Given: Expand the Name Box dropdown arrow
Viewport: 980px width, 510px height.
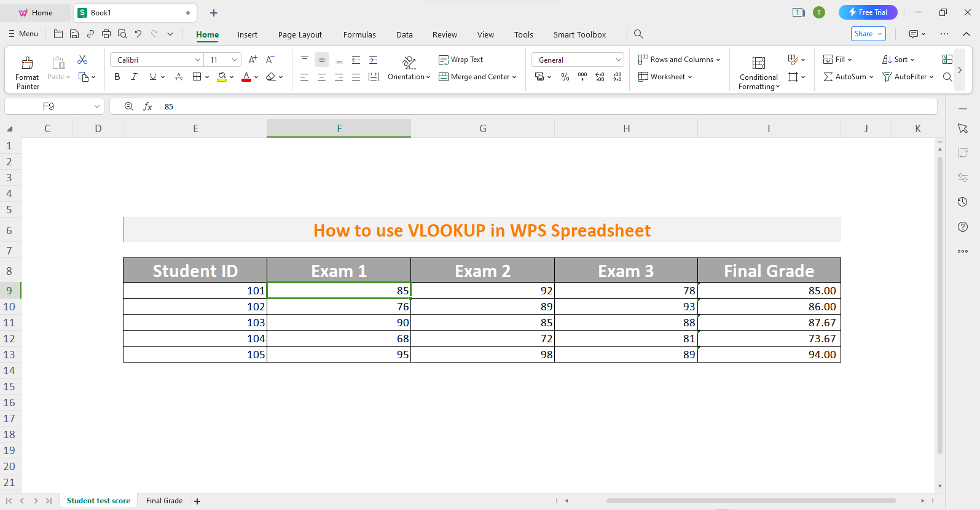Looking at the screenshot, I should (97, 106).
